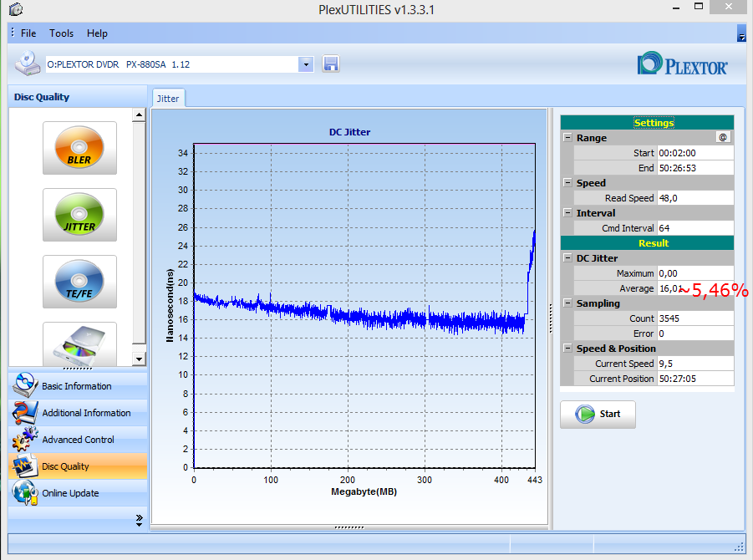Click the splitter grip below the chart

pos(349,527)
